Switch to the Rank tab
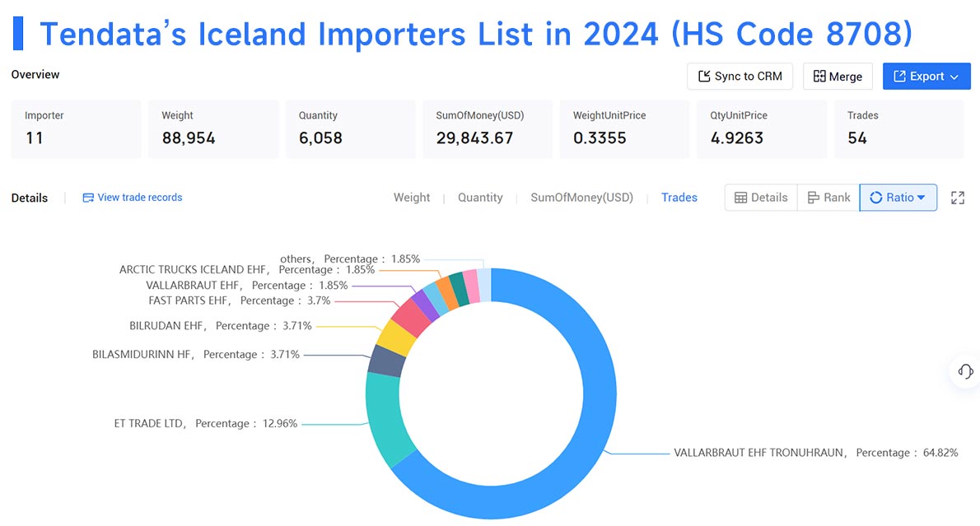 828,198
